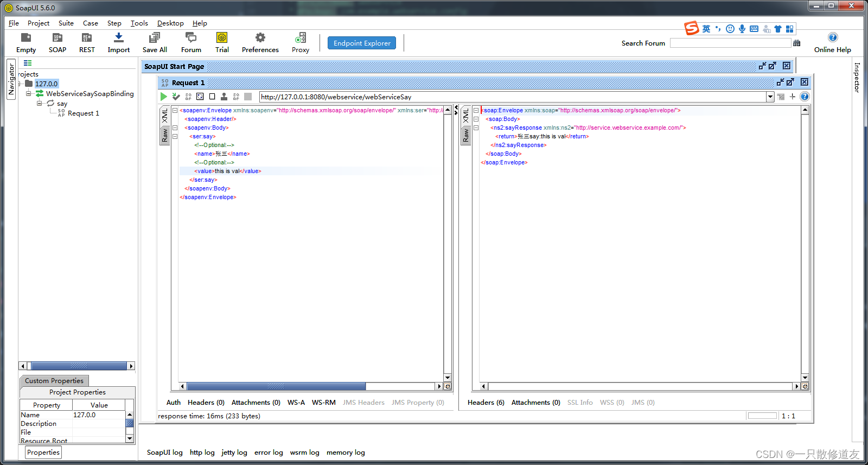Image resolution: width=868 pixels, height=465 pixels.
Task: Open response Headers (6) tab
Action: coord(486,403)
